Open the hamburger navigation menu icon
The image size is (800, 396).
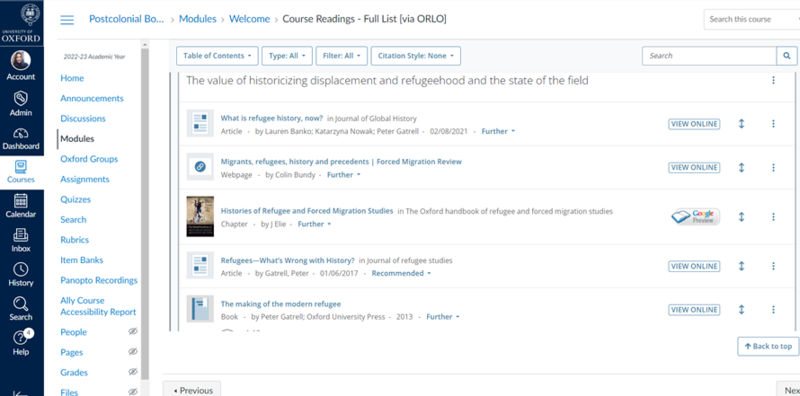point(67,20)
